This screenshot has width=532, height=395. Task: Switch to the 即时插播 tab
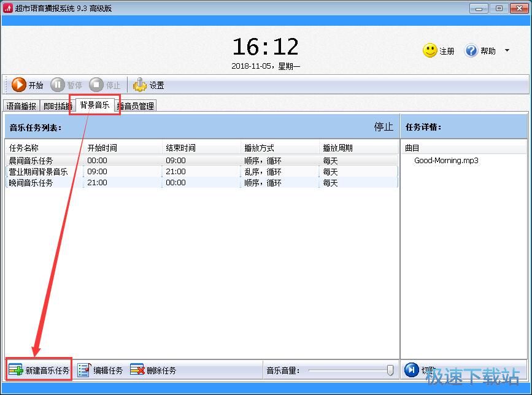coord(58,105)
